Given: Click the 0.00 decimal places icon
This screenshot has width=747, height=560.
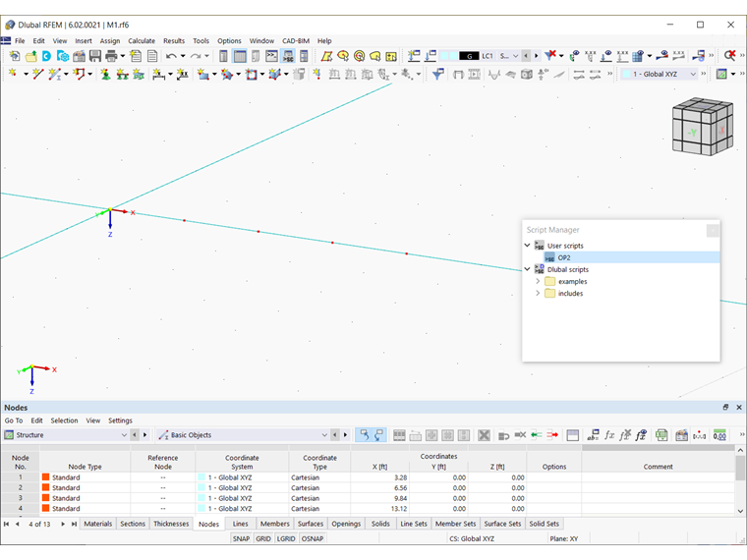Looking at the screenshot, I should [x=719, y=435].
